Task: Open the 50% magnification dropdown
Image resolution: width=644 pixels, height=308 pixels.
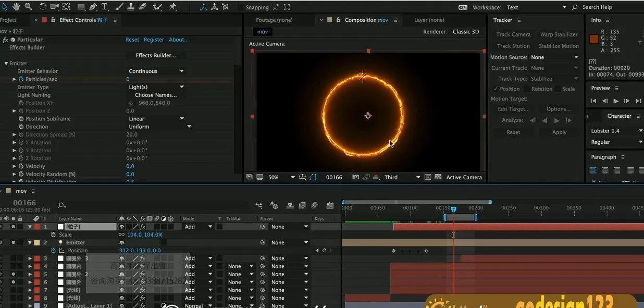Action: pyautogui.click(x=281, y=177)
